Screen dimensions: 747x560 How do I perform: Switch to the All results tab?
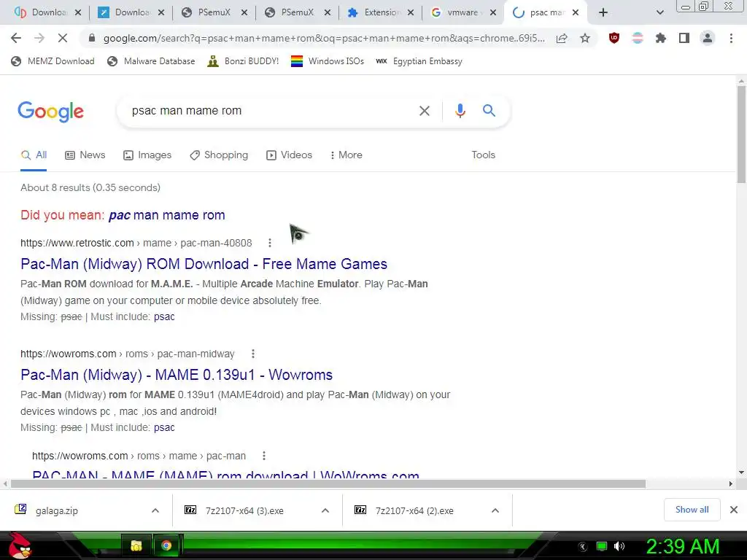tap(34, 155)
